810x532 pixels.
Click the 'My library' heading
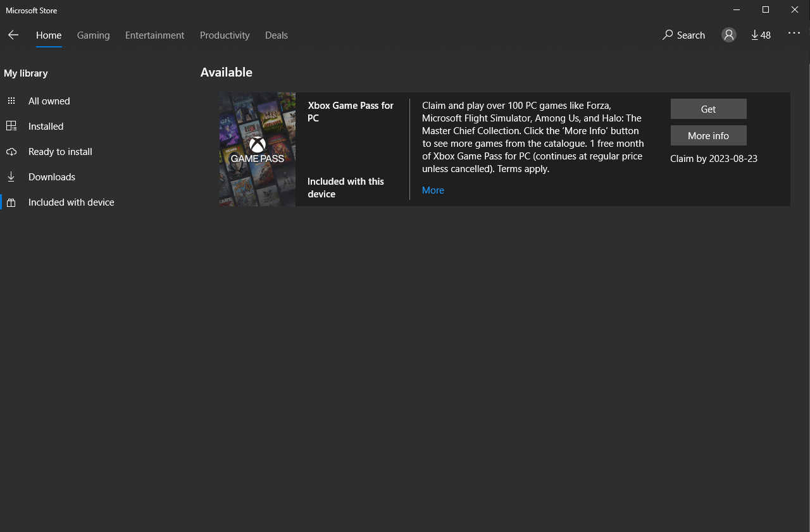pos(26,73)
